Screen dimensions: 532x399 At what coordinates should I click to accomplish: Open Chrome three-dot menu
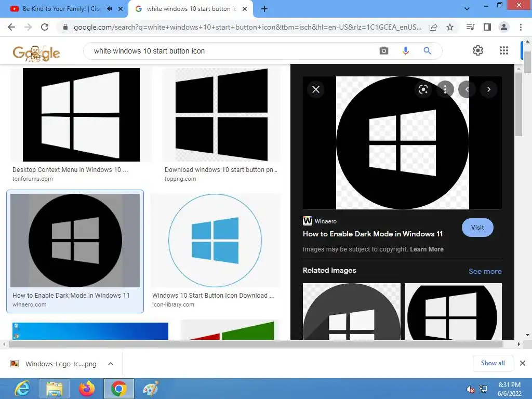(521, 27)
